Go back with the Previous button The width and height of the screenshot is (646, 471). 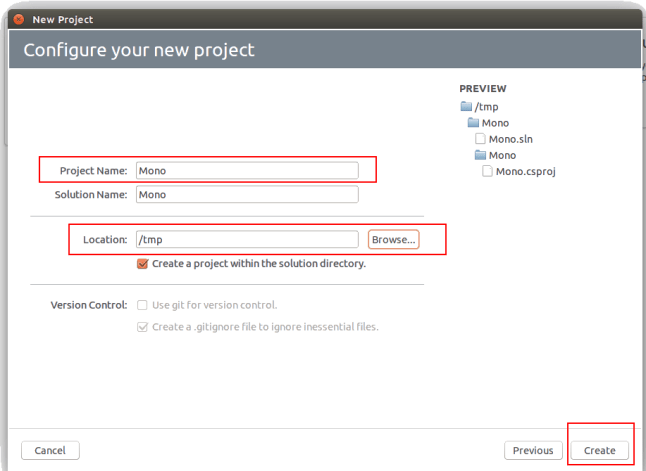point(533,450)
